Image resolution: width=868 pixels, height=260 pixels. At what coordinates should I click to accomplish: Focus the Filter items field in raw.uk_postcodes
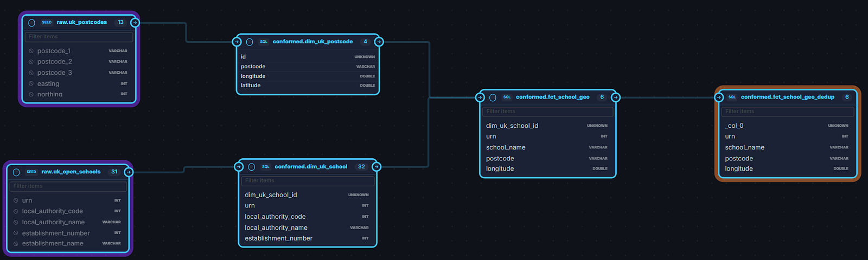point(79,37)
